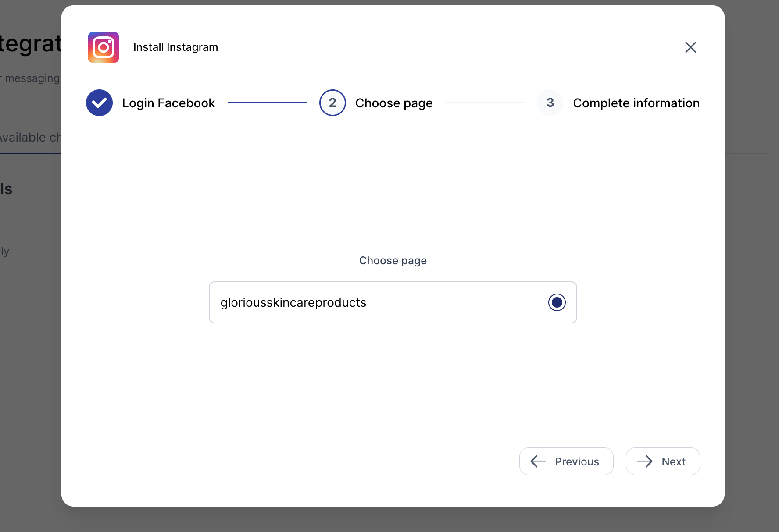Click the Install Instagram title text

pos(175,47)
